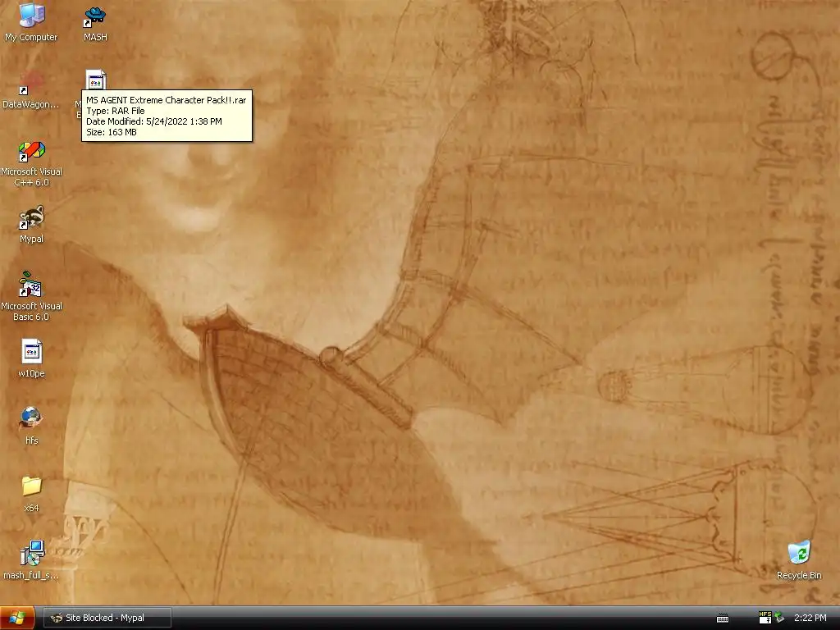Screen dimensions: 840x630
Task: Select the MASH shortcut icon
Action: pos(95,22)
